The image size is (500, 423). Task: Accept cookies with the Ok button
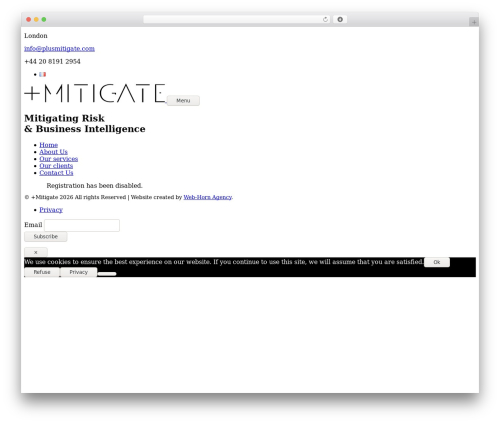(x=437, y=262)
